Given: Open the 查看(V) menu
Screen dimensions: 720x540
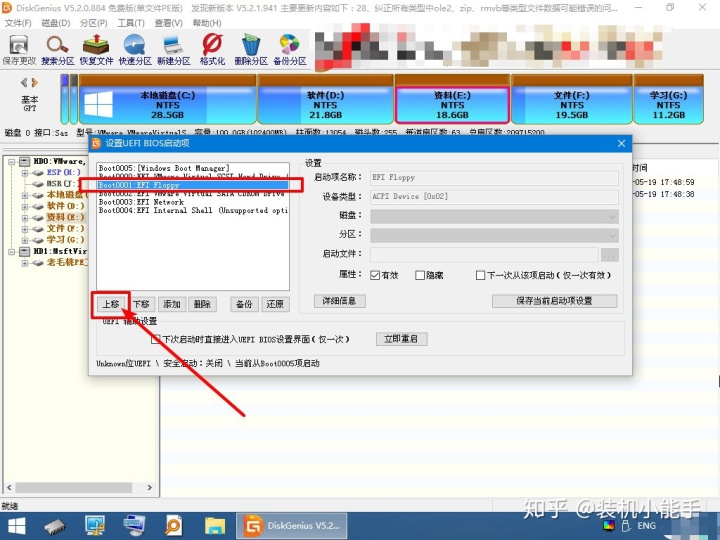Looking at the screenshot, I should coord(168,23).
